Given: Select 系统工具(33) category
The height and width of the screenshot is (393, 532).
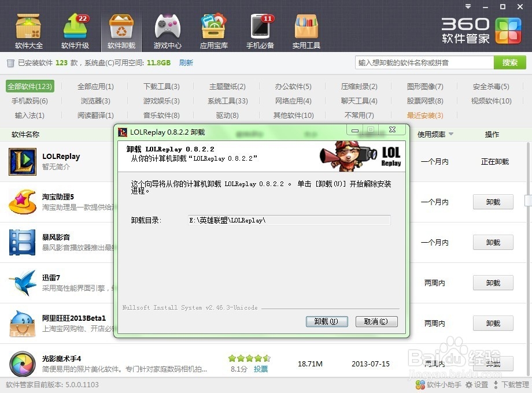Looking at the screenshot, I should click(228, 101).
